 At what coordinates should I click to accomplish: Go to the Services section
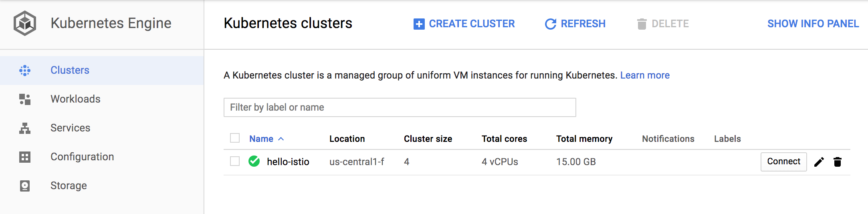point(70,128)
